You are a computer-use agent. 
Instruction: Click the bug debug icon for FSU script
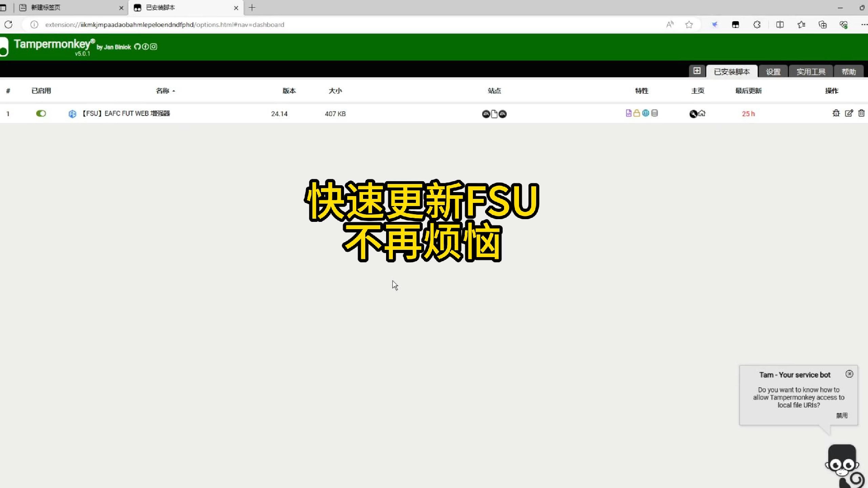836,113
